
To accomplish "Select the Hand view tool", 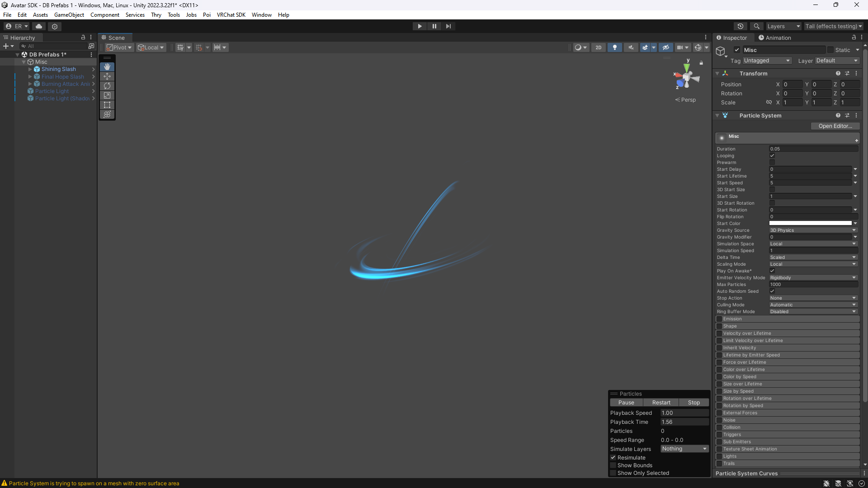I will 107,67.
